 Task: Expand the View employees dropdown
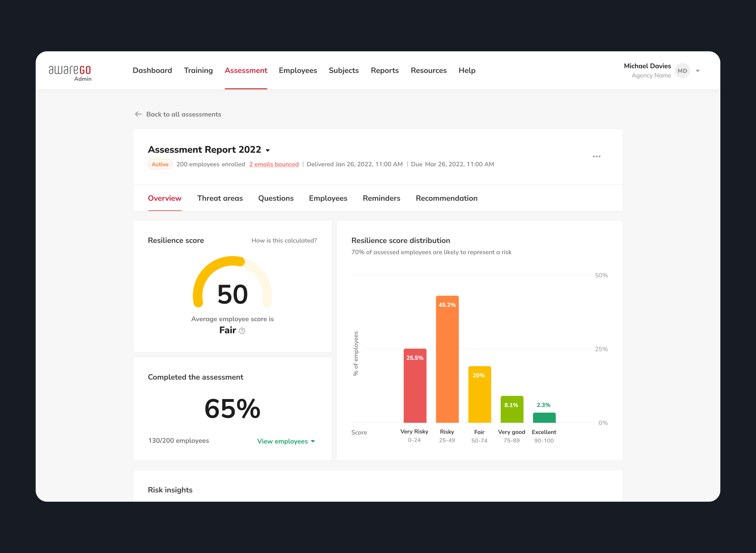coord(285,441)
